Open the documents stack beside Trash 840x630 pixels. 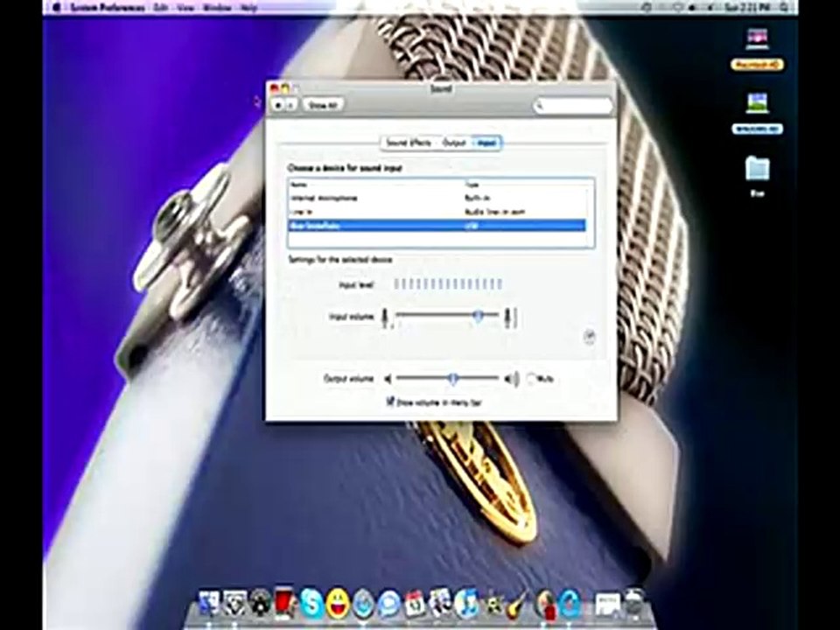[607, 605]
